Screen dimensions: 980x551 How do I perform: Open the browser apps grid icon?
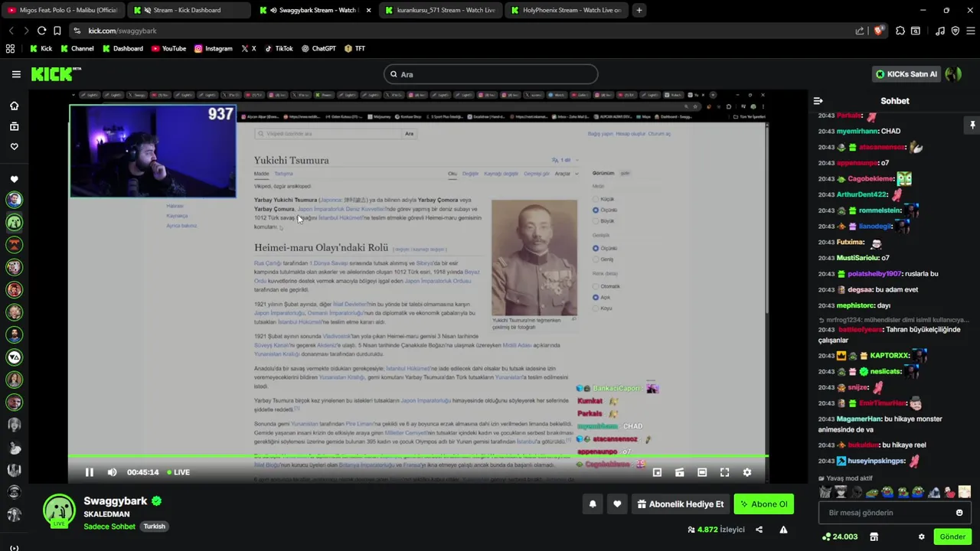[x=10, y=48]
